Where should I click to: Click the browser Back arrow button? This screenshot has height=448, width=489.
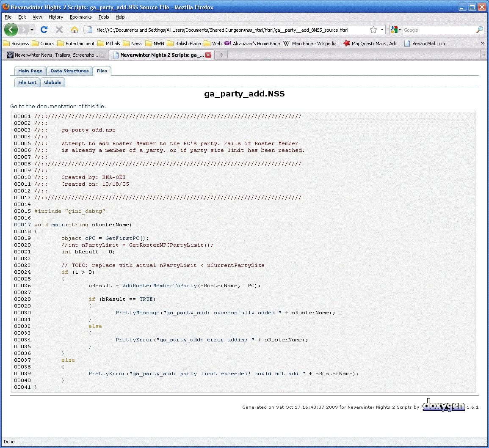(11, 30)
